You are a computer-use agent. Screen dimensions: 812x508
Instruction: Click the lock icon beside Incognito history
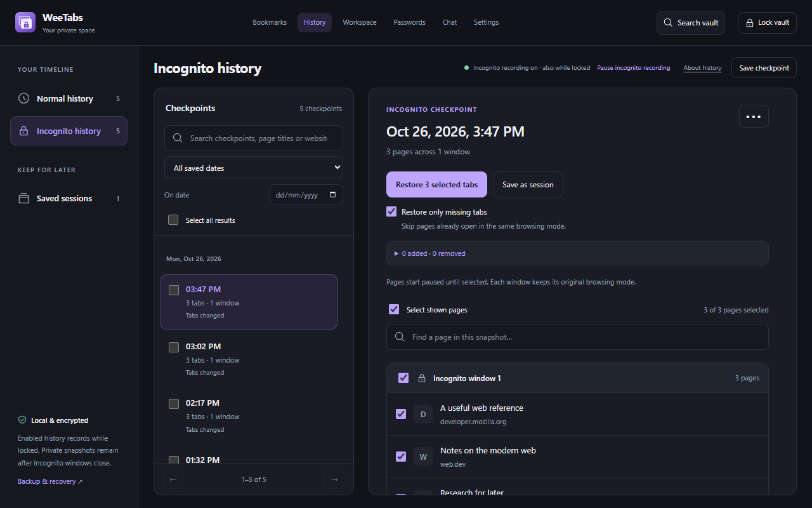(x=23, y=131)
